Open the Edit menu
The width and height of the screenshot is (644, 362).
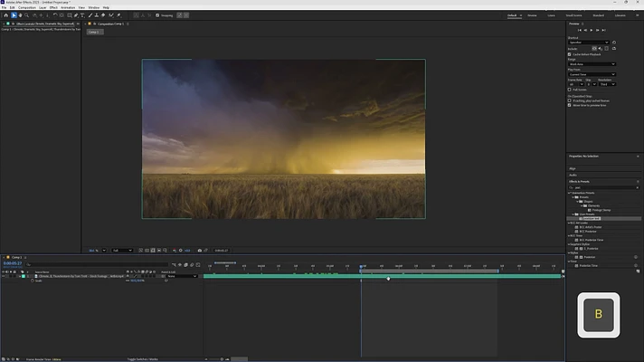point(13,7)
